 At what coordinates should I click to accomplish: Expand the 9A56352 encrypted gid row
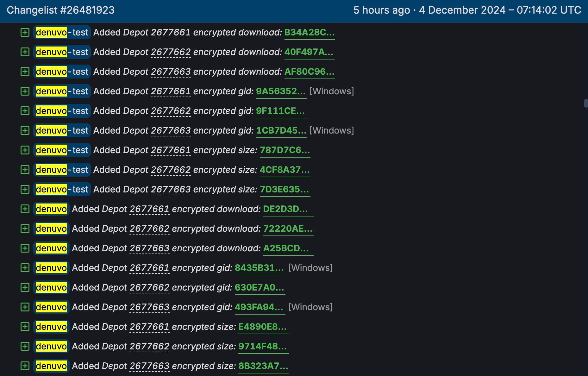(25, 91)
